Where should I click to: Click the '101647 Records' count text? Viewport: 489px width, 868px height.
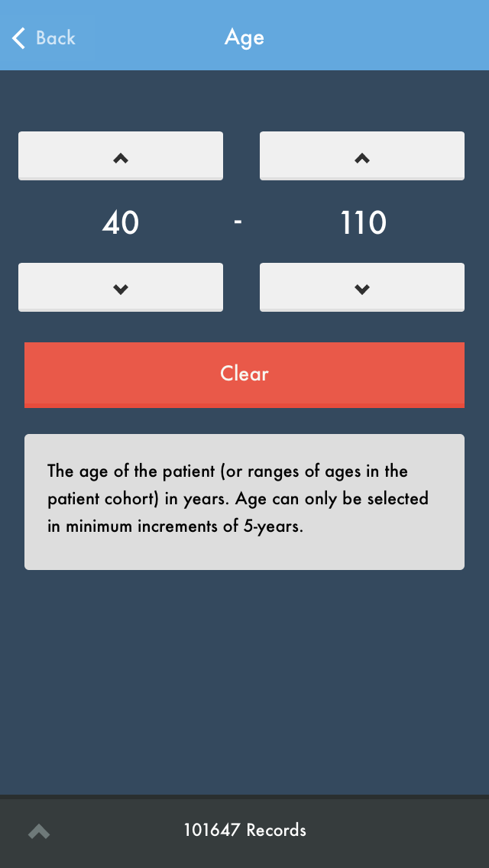coord(244,830)
